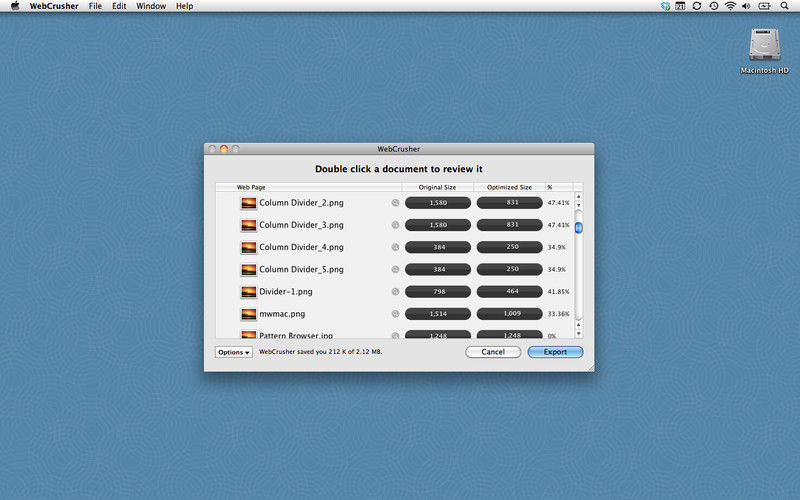
Task: Click the top scroll-up arrow of the list
Action: click(x=579, y=196)
